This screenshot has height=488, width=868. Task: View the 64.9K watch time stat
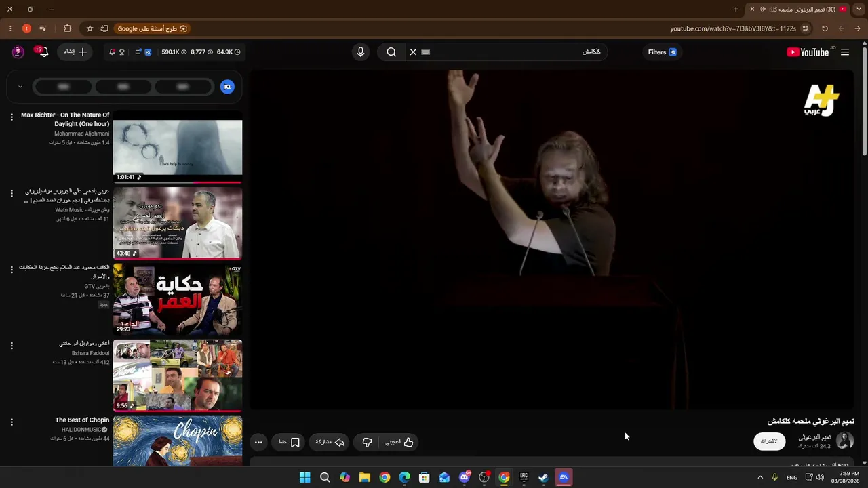click(229, 52)
